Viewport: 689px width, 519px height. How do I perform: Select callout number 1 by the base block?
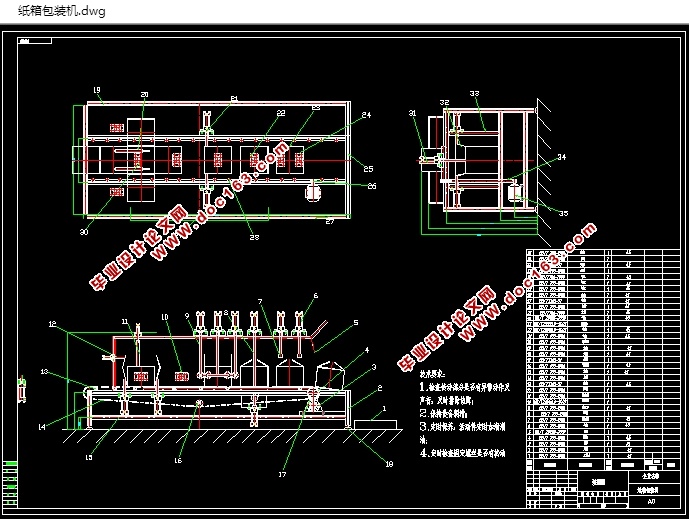(x=384, y=408)
